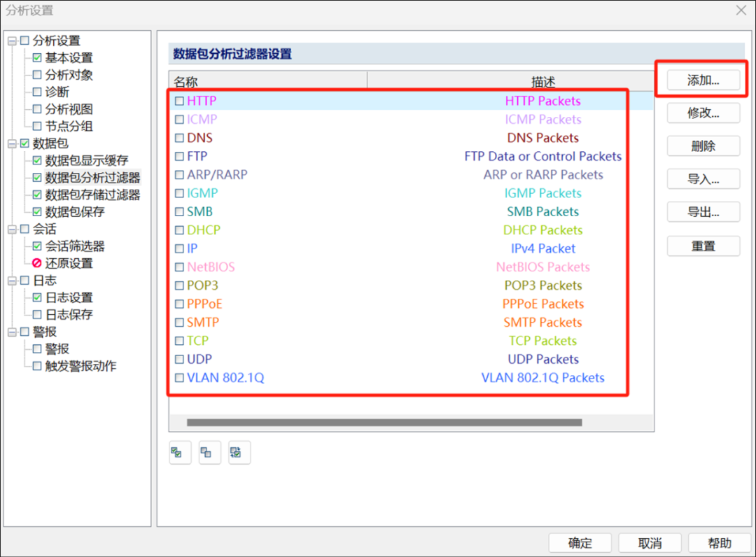Click the invert-filter-selection icon

(x=239, y=452)
